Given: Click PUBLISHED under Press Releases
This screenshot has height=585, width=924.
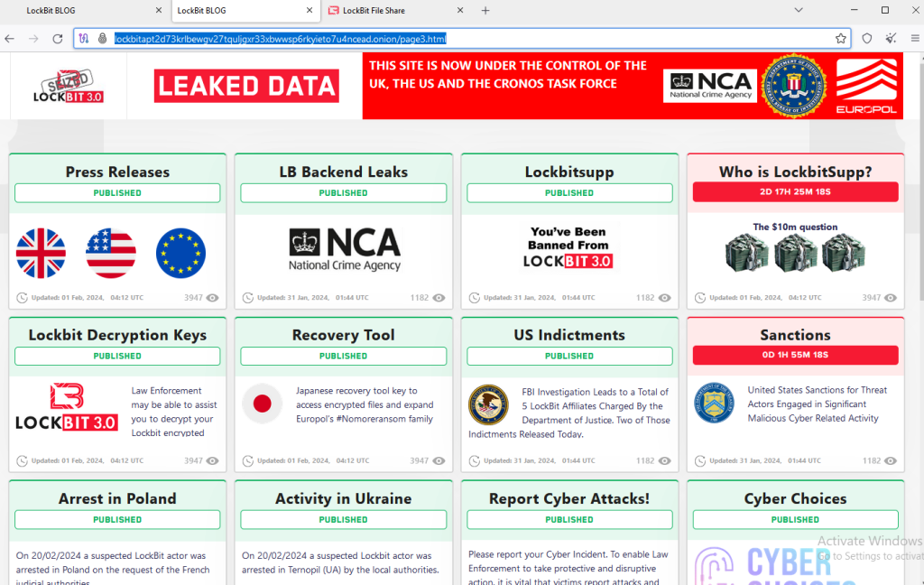Looking at the screenshot, I should [117, 193].
